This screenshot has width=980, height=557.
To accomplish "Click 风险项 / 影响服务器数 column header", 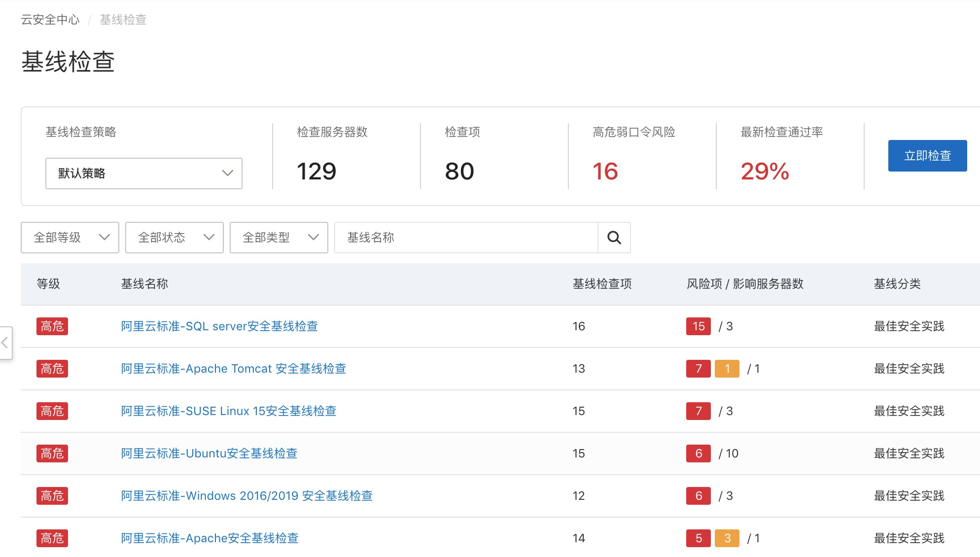I will [x=745, y=284].
